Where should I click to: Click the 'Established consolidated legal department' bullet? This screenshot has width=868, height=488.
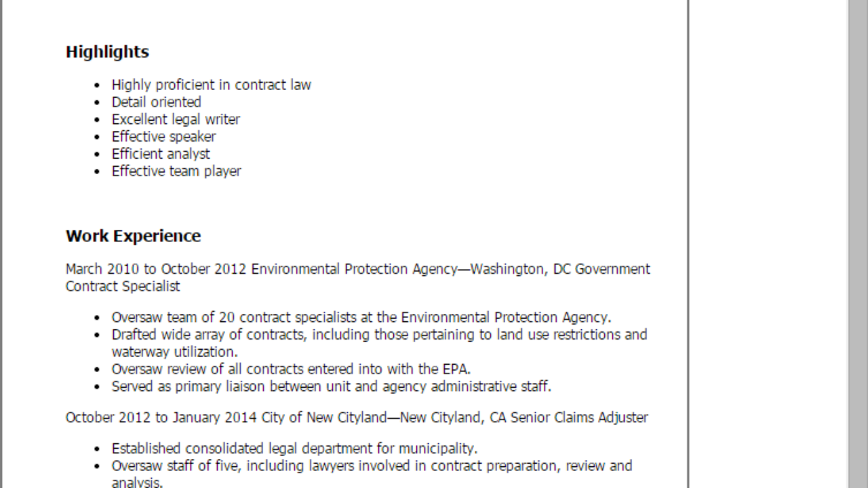pyautogui.click(x=294, y=449)
